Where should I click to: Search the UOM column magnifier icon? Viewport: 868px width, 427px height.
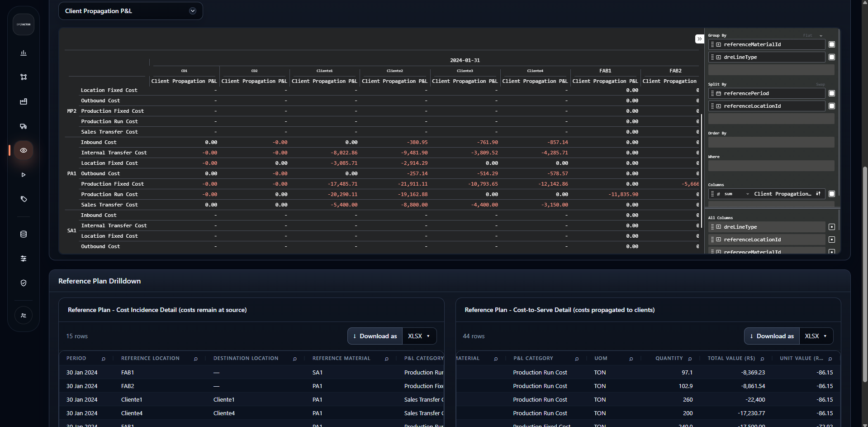(x=631, y=359)
